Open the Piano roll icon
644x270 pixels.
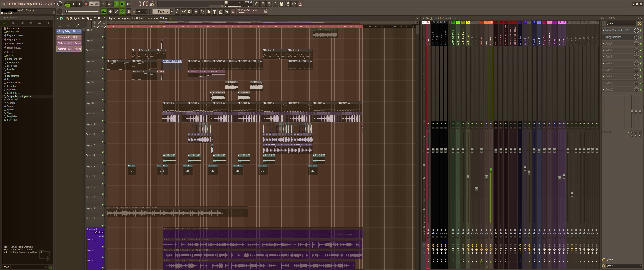183,11
